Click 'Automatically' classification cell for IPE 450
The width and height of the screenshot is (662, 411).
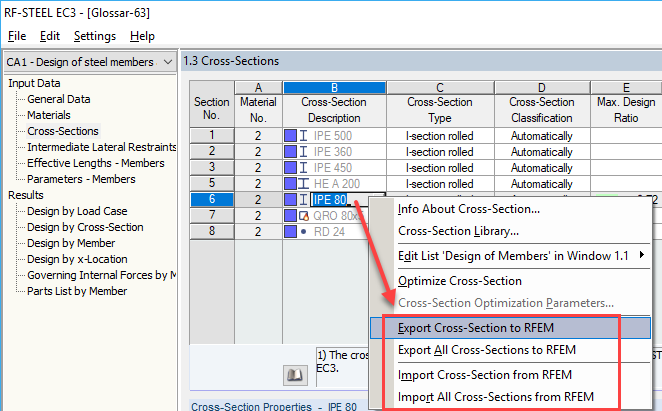tap(542, 168)
